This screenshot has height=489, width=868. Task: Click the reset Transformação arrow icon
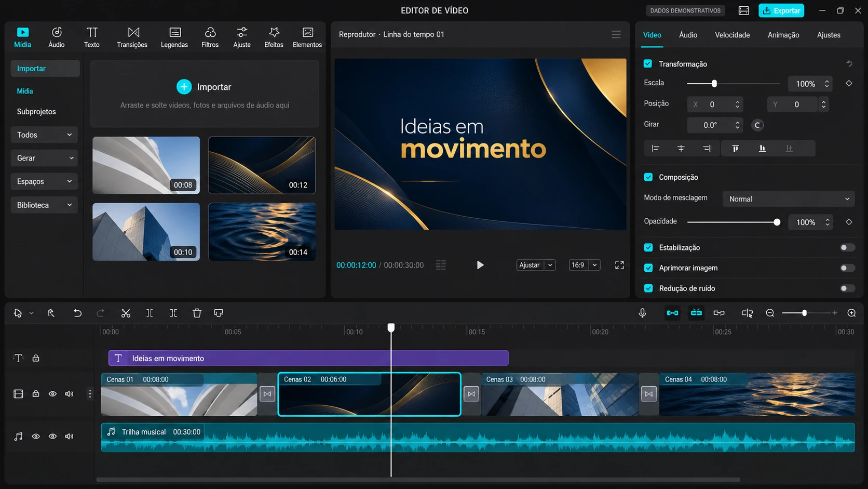tap(849, 63)
